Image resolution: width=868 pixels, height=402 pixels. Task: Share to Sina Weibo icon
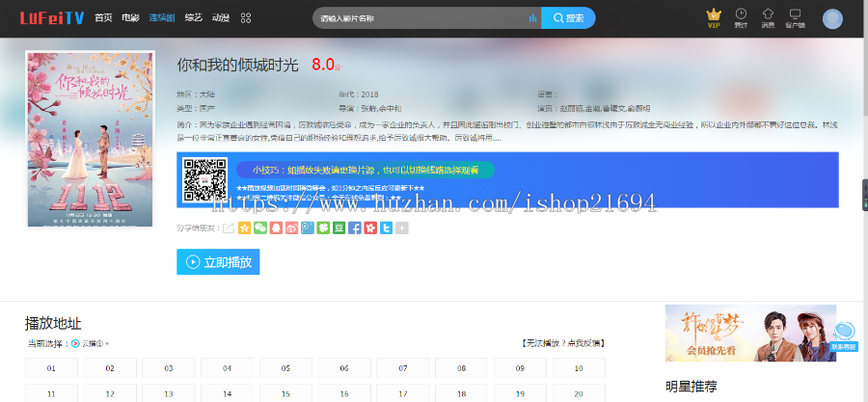coord(291,228)
